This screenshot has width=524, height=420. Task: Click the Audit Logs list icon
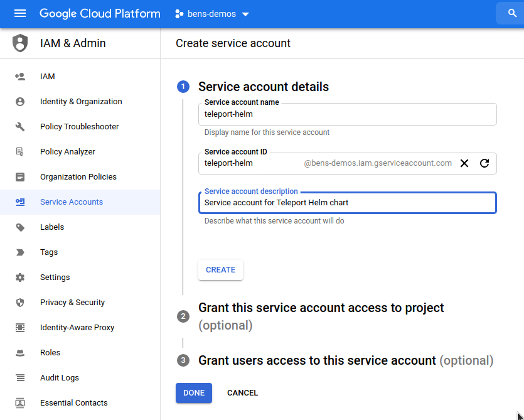(19, 377)
